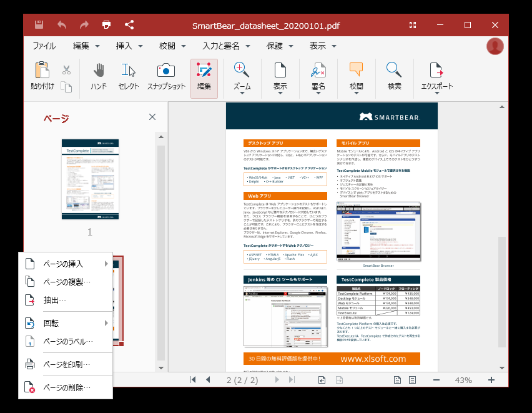
Task: Select the ハンド hand tool
Action: [x=99, y=77]
